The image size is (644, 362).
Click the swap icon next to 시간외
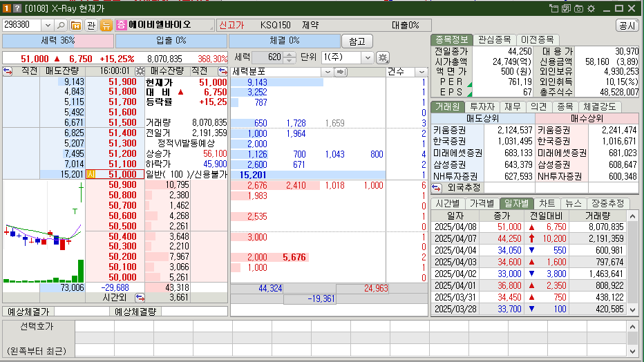[140, 297]
